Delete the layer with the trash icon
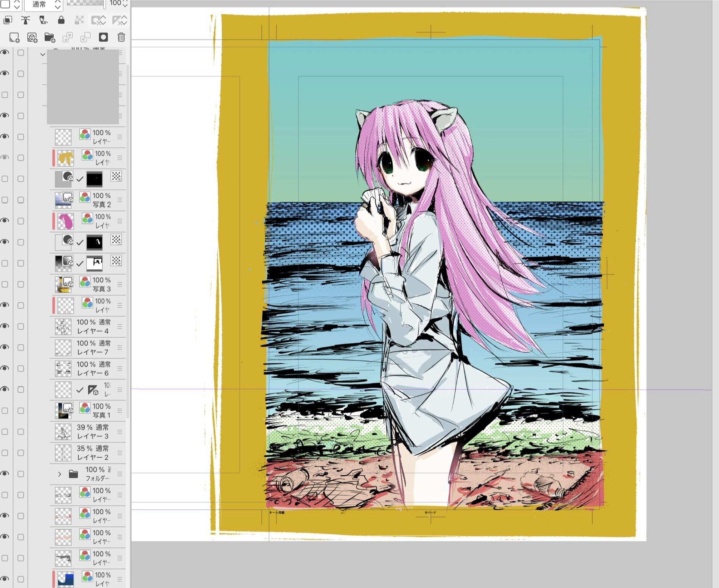 121,37
